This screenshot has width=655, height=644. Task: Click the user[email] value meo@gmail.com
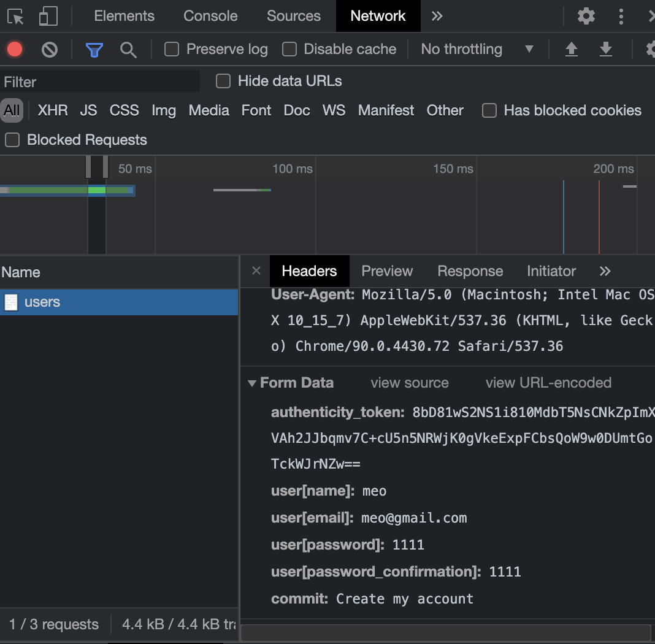(x=414, y=518)
